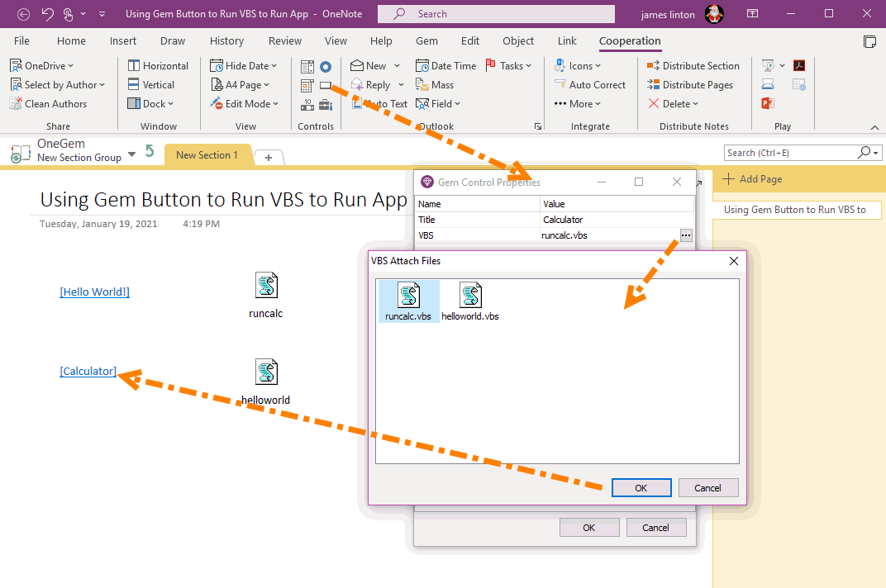Open Select by Author dropdown
The image size is (886, 588).
click(x=58, y=85)
